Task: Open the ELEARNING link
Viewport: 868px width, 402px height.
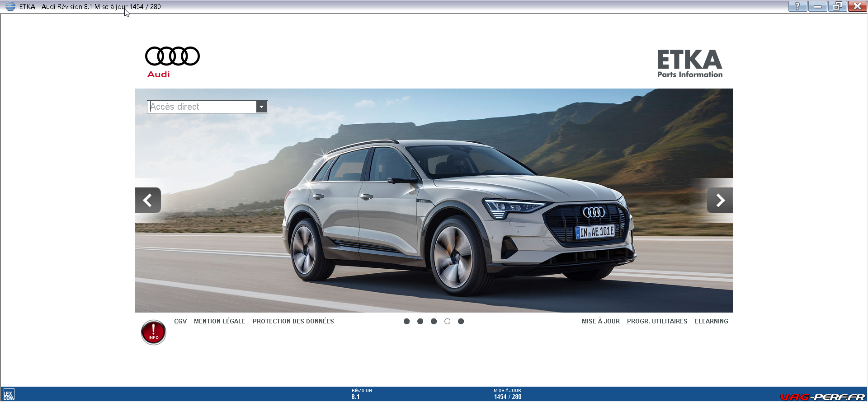Action: [x=712, y=322]
